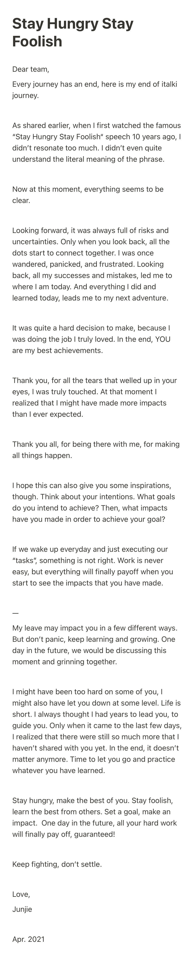Click the "It was quite a hard decision" paragraph
This screenshot has height=980, width=188.
pos(91,339)
